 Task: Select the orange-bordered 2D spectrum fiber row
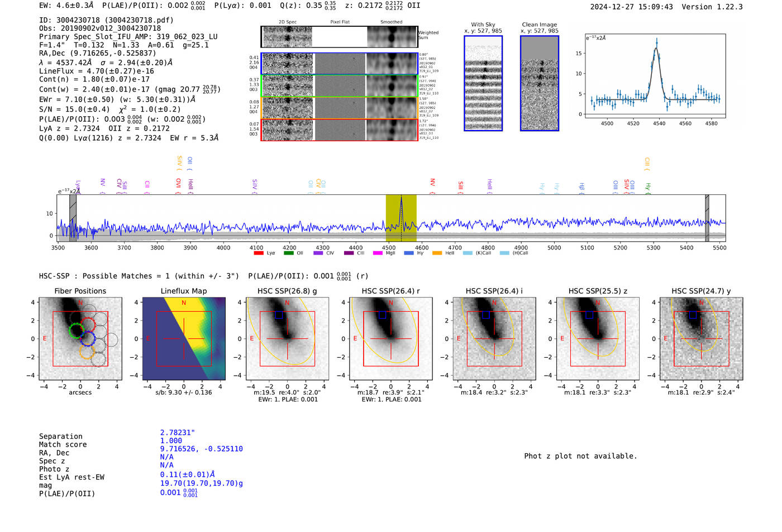[x=339, y=108]
